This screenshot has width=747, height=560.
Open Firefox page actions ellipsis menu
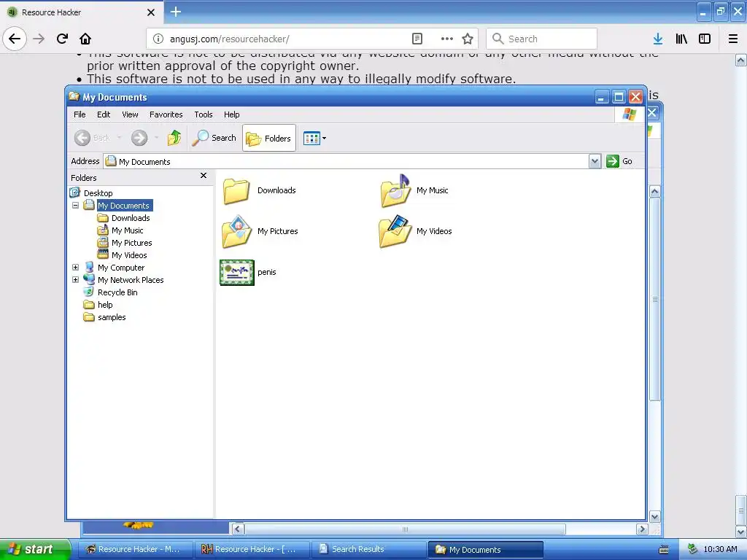(447, 39)
